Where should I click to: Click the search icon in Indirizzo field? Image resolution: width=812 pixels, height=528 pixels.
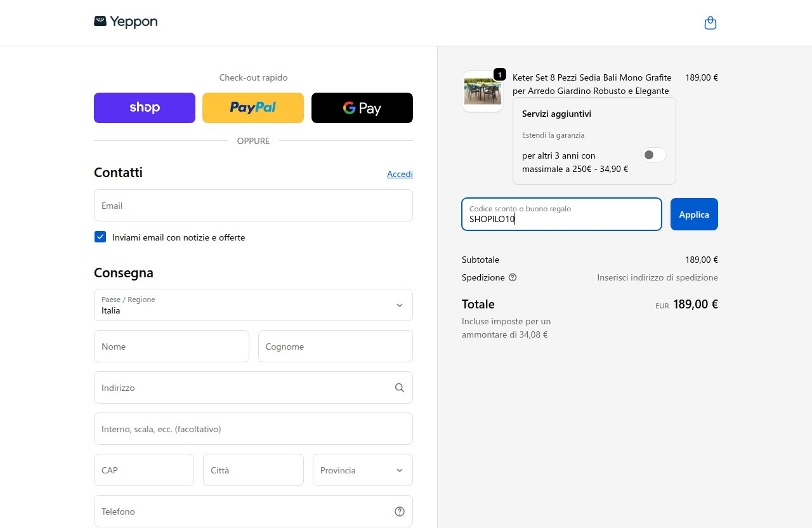click(x=399, y=388)
